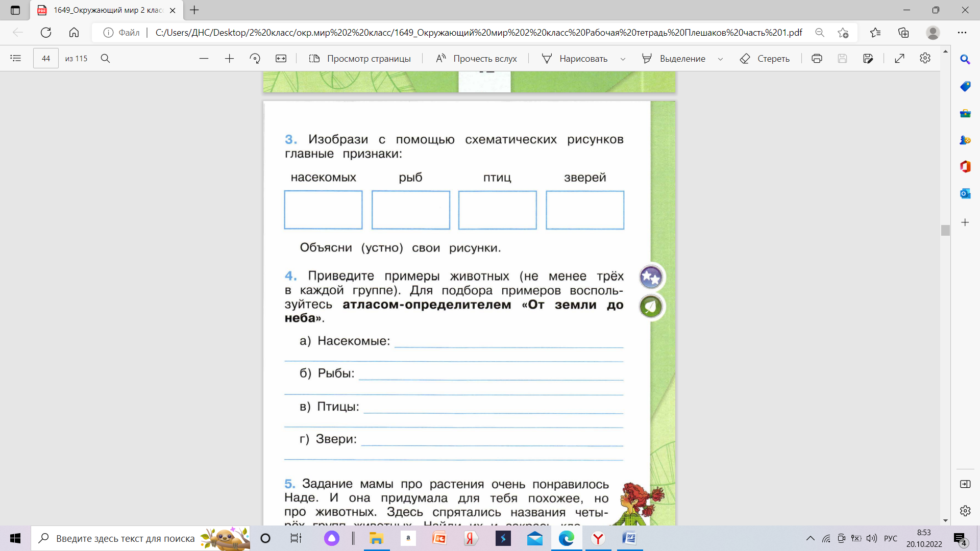Open File Explorer from taskbar

point(376,538)
